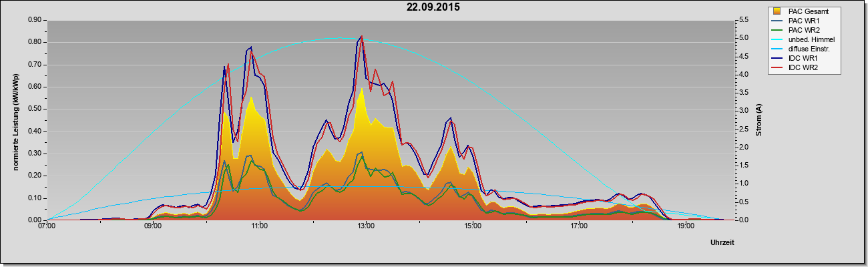Image resolution: width=868 pixels, height=267 pixels.
Task: Click the Strom (A) axis title
Action: click(759, 120)
